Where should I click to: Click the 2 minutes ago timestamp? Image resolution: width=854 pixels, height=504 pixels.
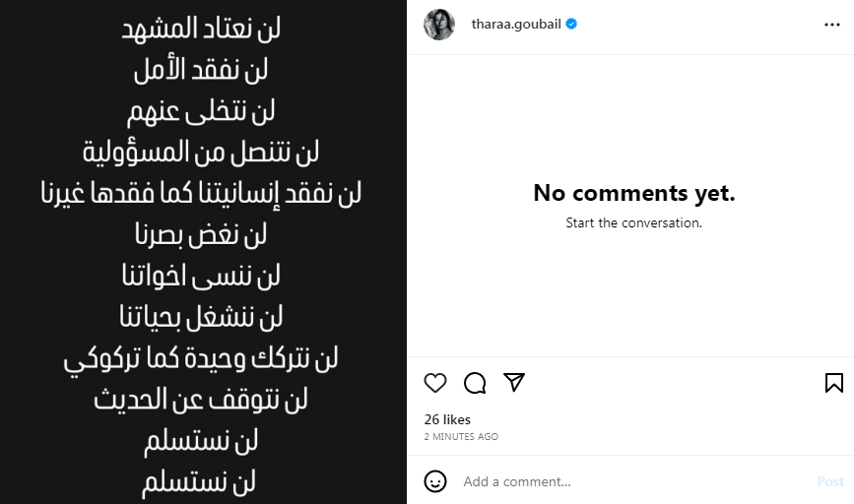pyautogui.click(x=461, y=436)
